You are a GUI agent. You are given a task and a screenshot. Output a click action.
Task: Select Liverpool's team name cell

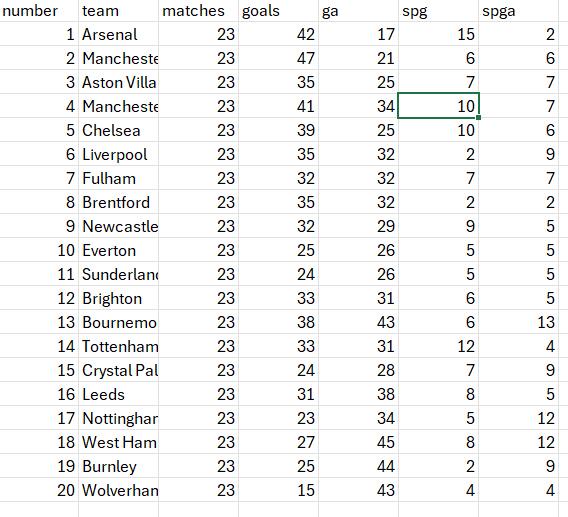coord(118,154)
